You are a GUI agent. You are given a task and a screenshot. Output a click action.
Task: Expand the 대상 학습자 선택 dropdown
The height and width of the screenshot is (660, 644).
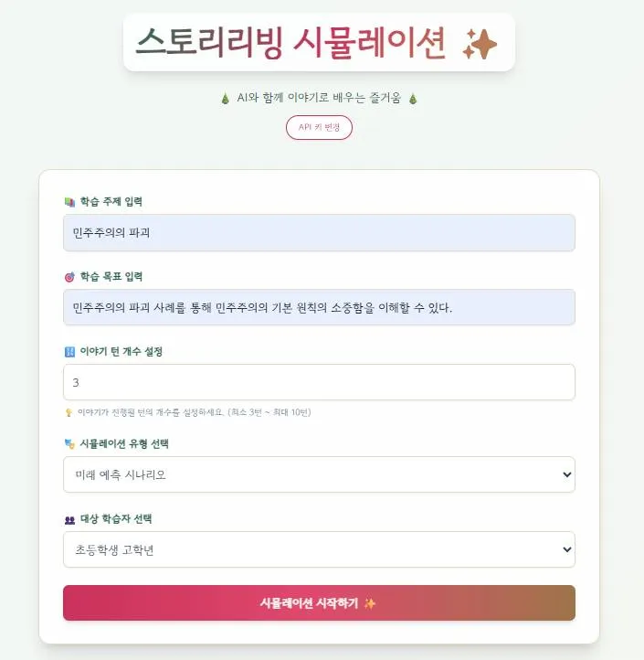pyautogui.click(x=319, y=549)
